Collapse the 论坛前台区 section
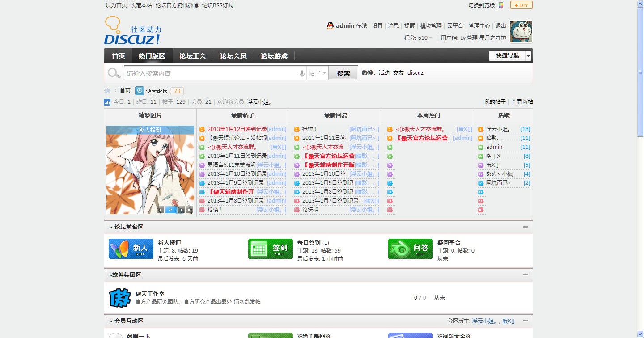The width and height of the screenshot is (644, 338). pyautogui.click(x=525, y=227)
